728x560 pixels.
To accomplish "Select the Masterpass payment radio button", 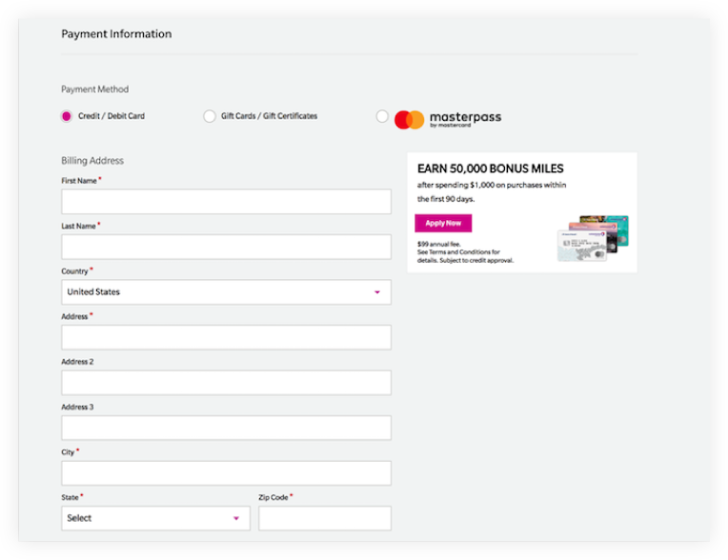I will (x=382, y=116).
